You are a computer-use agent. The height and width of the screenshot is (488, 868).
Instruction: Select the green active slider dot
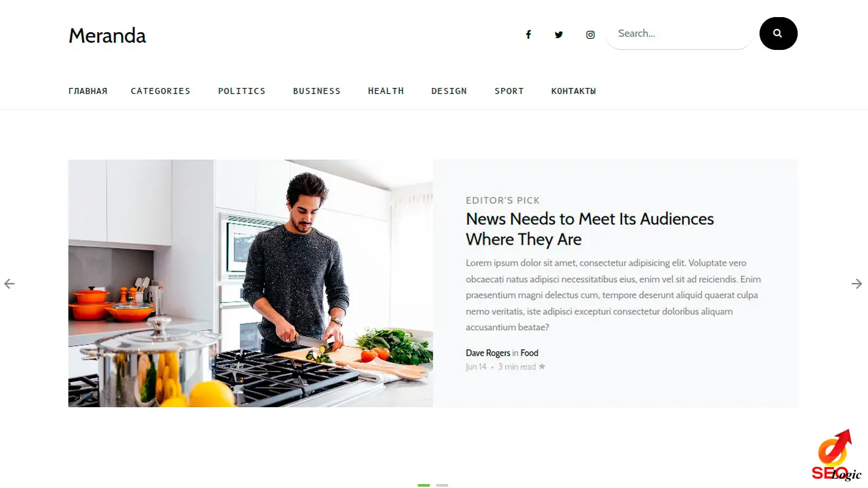pos(423,485)
